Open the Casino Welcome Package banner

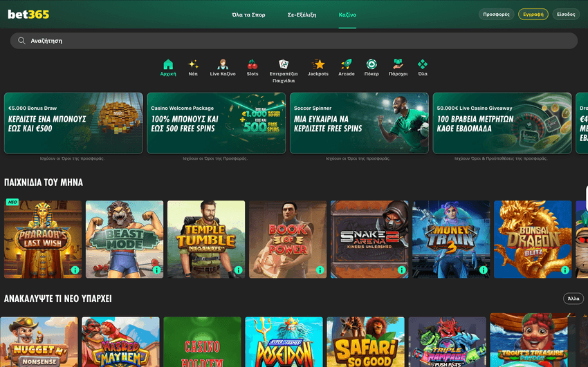217,123
